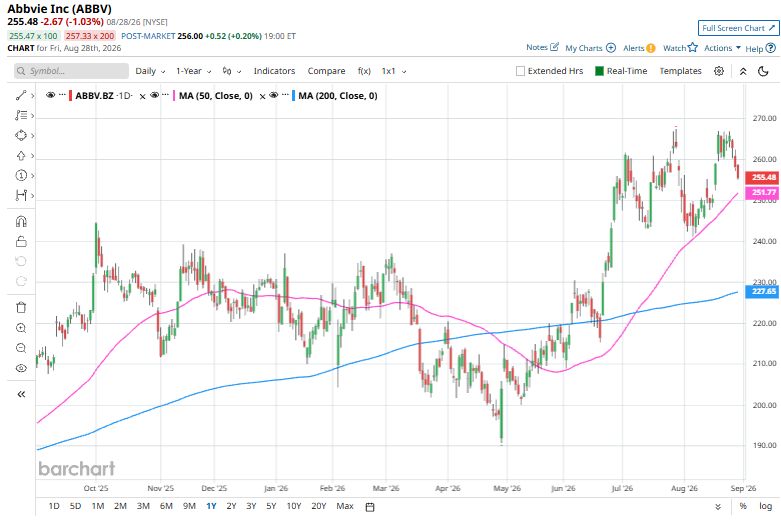This screenshot has height=522, width=781.
Task: Open the Actions dropdown menu
Action: pyautogui.click(x=722, y=48)
